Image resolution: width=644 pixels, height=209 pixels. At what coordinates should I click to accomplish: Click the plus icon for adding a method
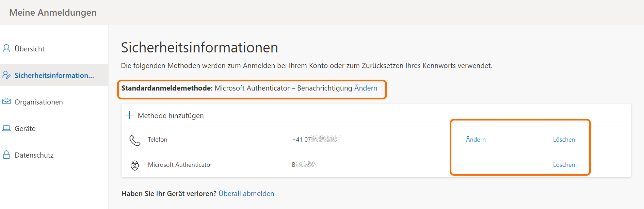click(x=129, y=115)
